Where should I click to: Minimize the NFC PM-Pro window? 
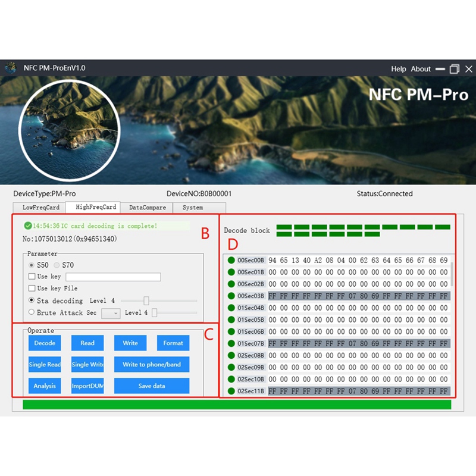click(440, 69)
